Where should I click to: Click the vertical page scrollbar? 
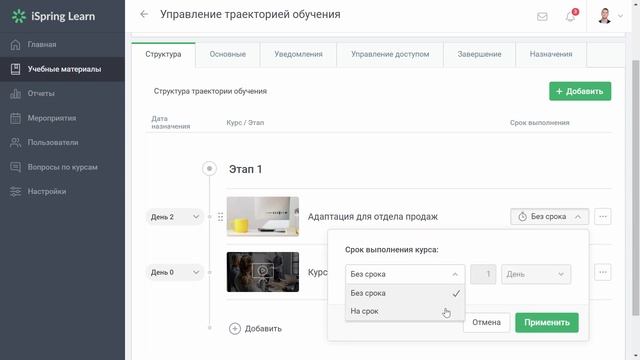[636, 188]
